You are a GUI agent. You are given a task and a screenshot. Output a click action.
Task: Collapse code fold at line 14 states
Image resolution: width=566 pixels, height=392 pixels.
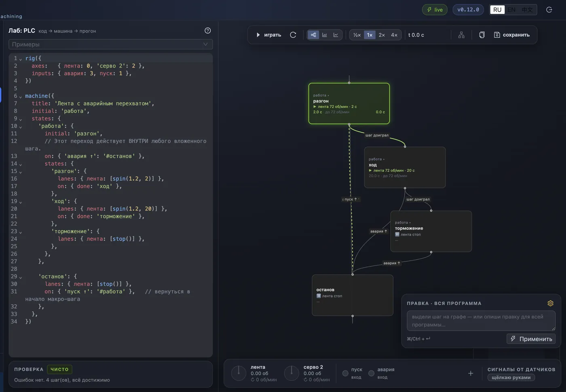(21, 164)
